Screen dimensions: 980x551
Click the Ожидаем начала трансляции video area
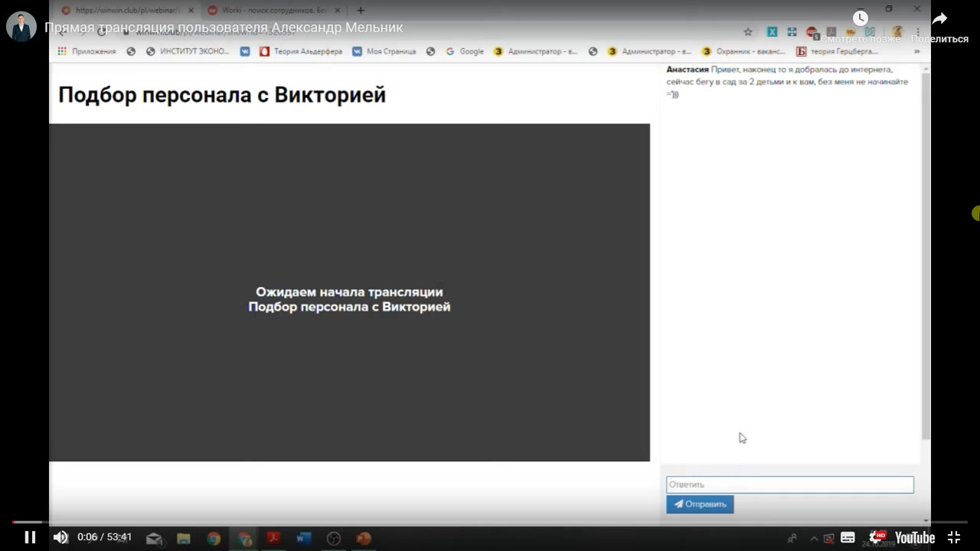pyautogui.click(x=349, y=292)
